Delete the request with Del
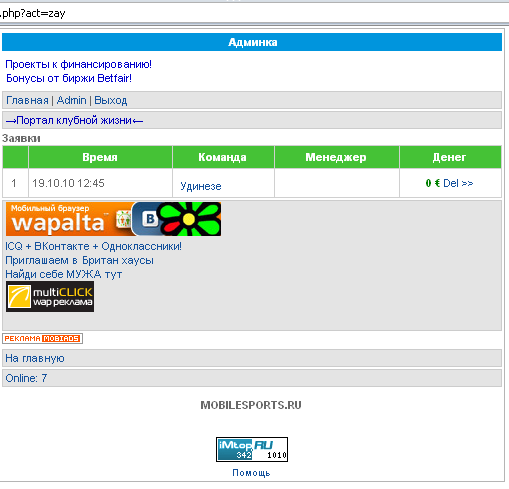Screen dimensions: 509x489 coord(451,183)
